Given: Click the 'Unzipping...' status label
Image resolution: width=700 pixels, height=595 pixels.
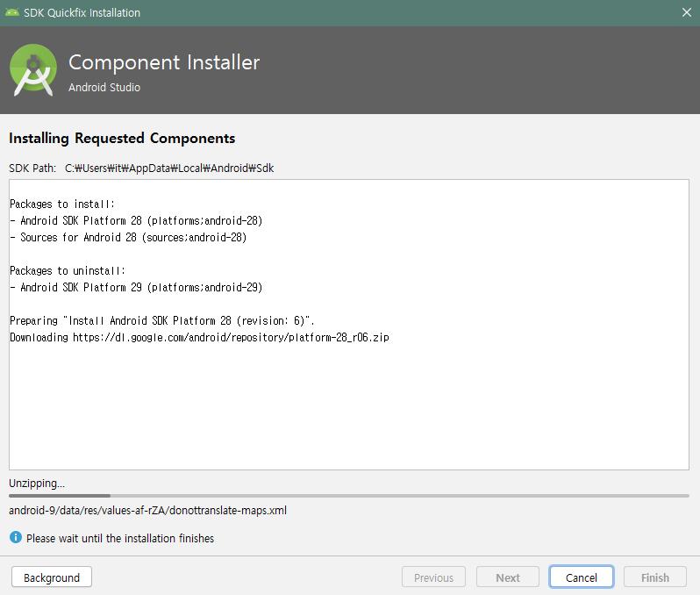Looking at the screenshot, I should point(37,484).
